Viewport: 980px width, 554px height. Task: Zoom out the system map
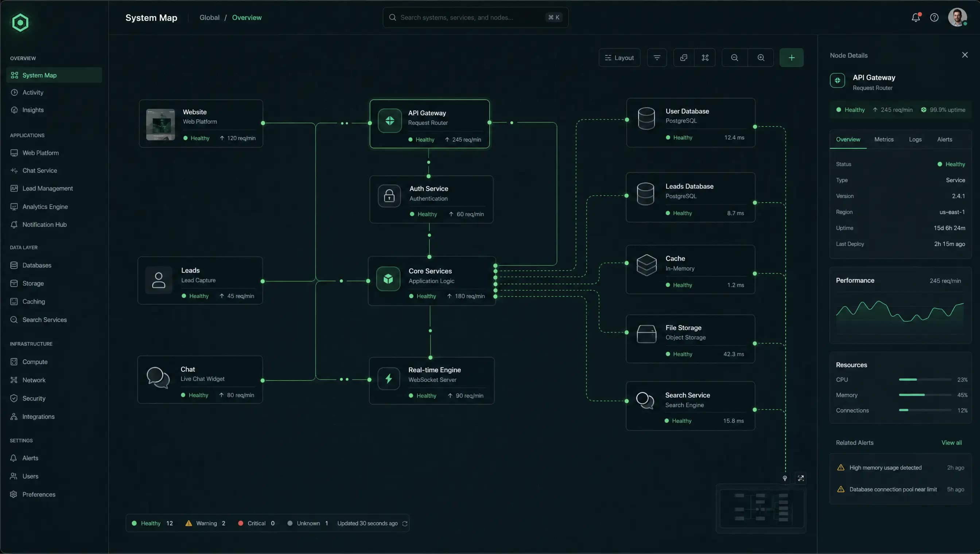tap(735, 58)
